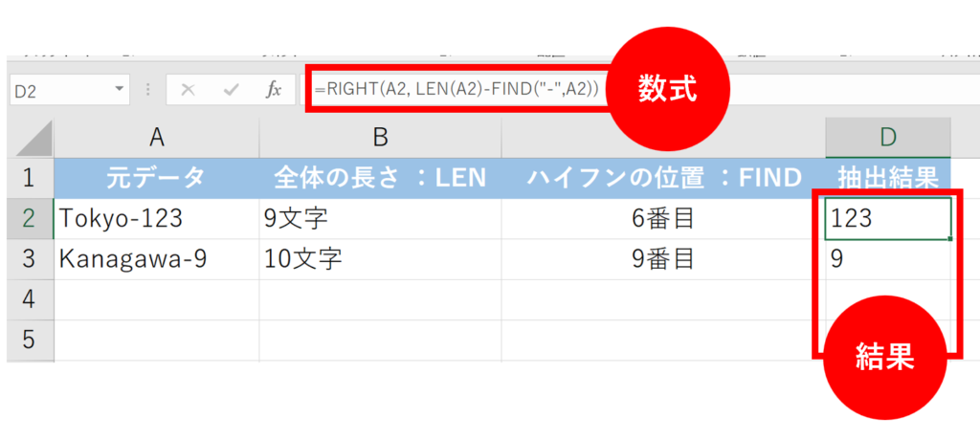
Task: Select column A header
Action: tap(157, 138)
